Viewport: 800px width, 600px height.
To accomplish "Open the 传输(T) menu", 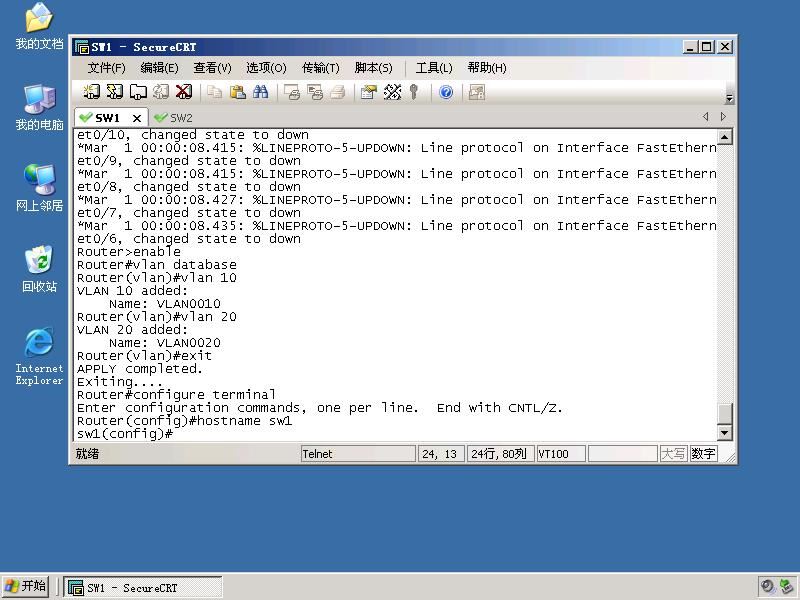I will tap(320, 68).
